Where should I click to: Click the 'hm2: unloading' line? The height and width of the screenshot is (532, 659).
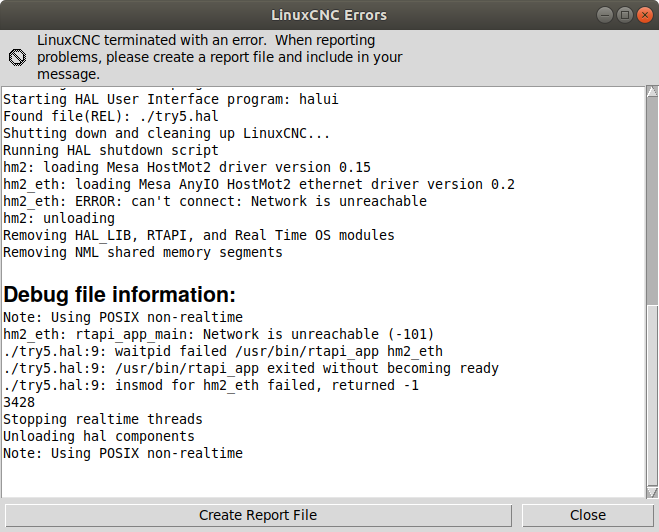(59, 219)
